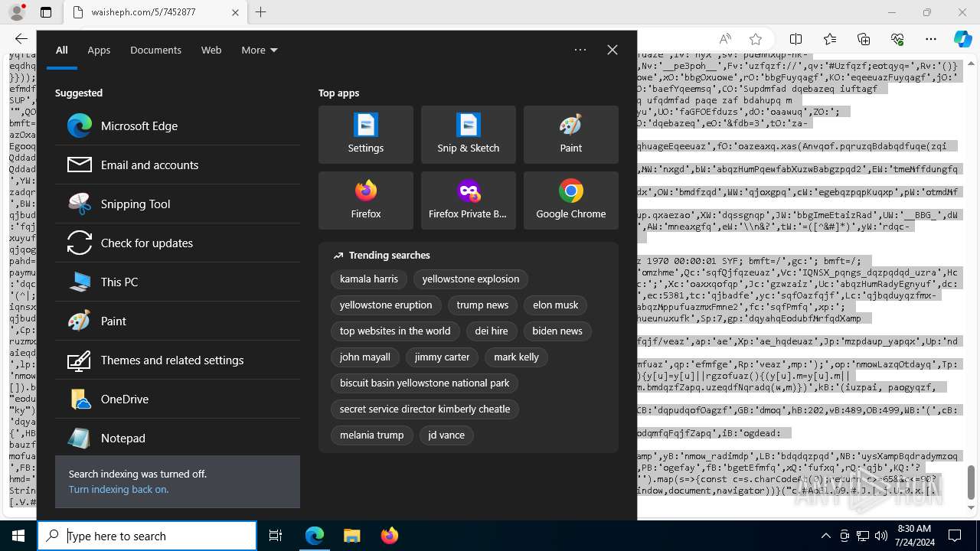Open OneDrive from suggestions
Viewport: 980px width, 551px height.
178,399
